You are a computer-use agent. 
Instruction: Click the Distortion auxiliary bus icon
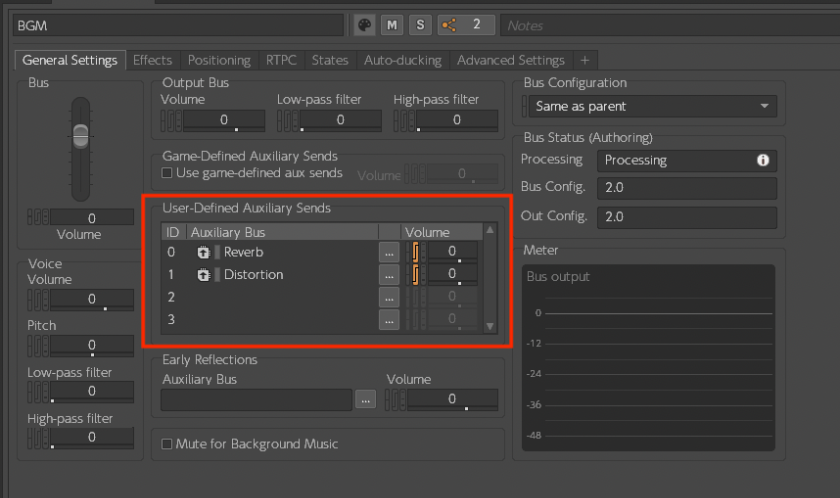203,275
